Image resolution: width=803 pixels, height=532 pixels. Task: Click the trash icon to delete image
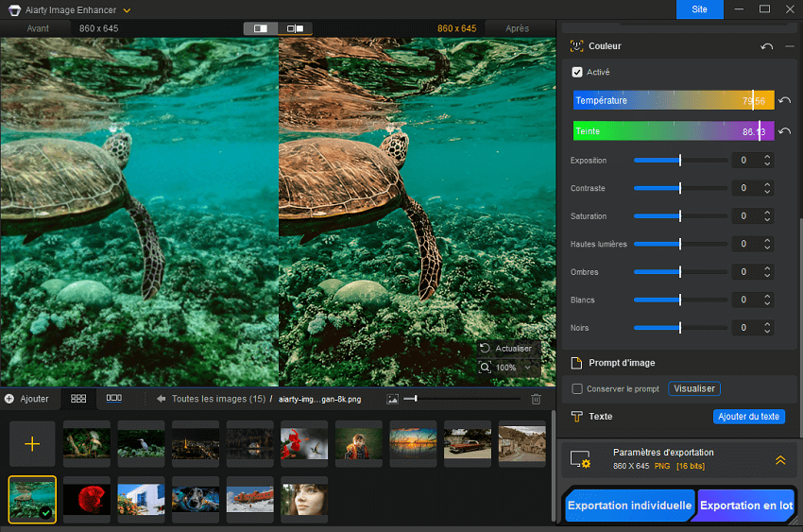[537, 400]
